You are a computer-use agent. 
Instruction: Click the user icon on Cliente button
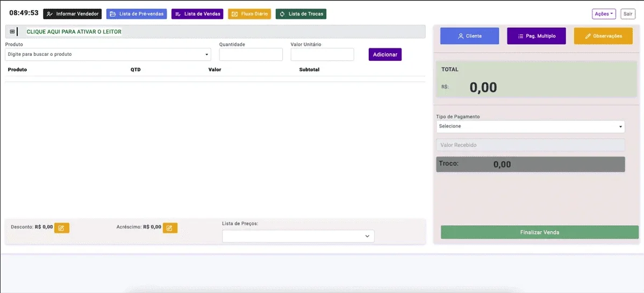460,36
